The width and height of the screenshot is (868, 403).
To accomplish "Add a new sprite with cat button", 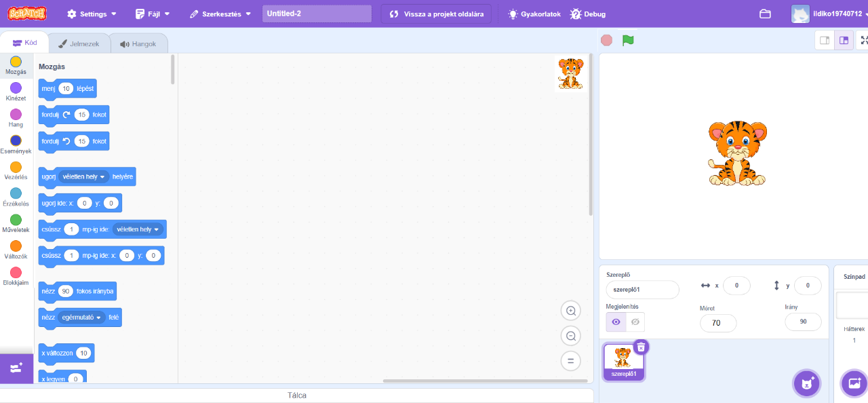I will click(x=806, y=383).
